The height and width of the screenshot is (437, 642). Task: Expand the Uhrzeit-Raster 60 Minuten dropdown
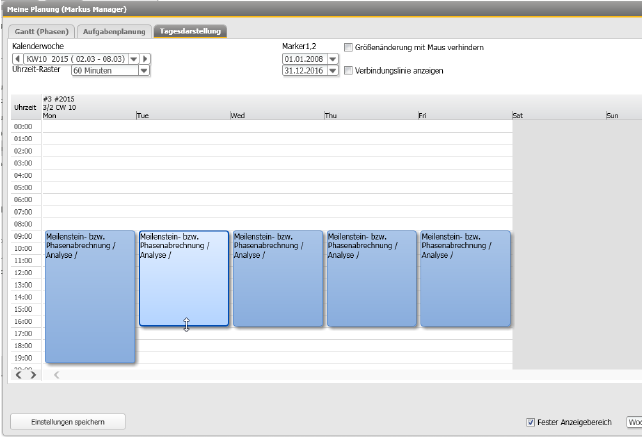click(x=144, y=71)
